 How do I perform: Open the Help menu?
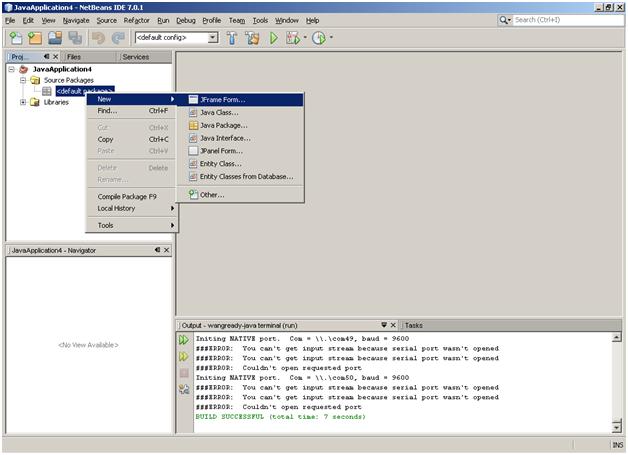312,20
